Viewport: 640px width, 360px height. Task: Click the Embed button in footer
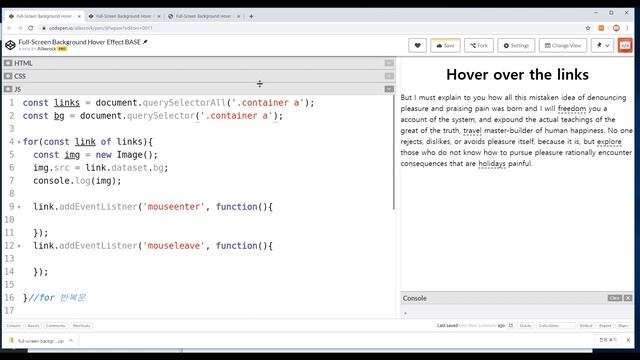point(586,326)
